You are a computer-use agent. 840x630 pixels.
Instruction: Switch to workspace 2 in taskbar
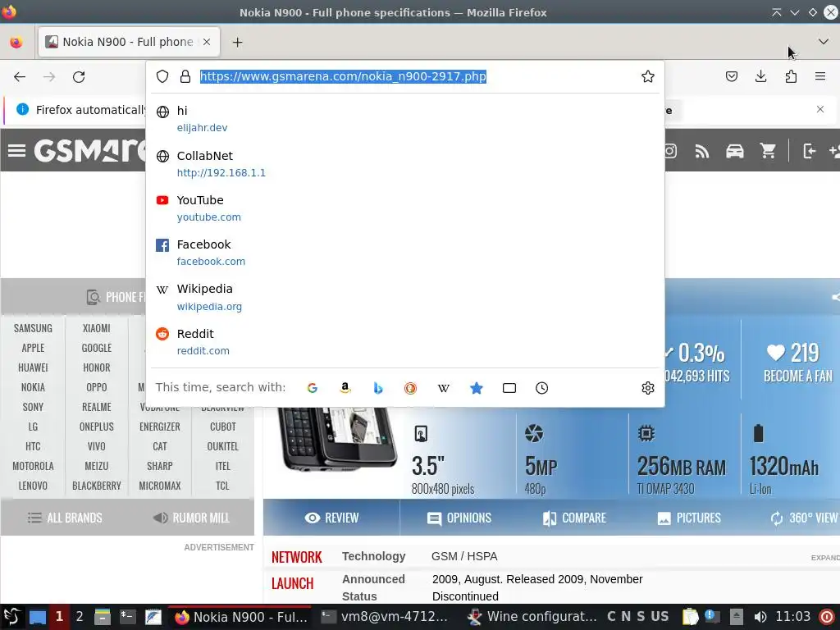coord(80,617)
